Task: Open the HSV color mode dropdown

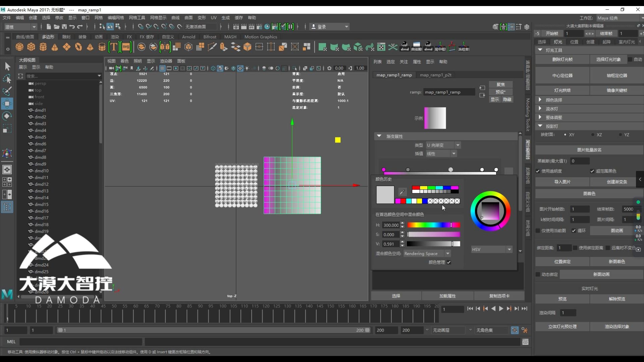Action: (x=491, y=249)
